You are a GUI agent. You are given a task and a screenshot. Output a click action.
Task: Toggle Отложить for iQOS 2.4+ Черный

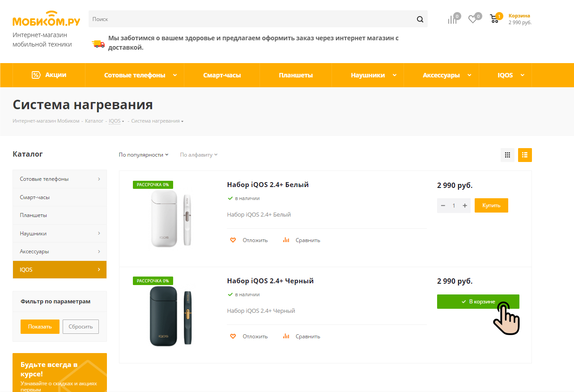click(x=249, y=337)
